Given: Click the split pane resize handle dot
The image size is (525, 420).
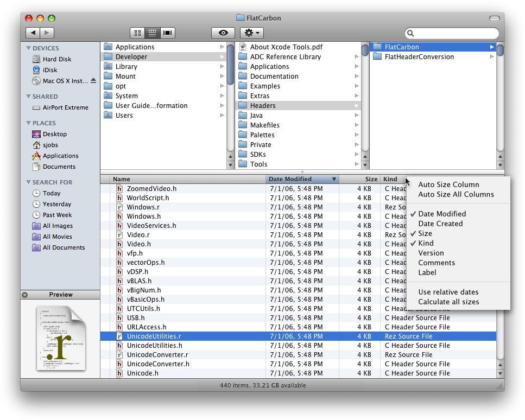Looking at the screenshot, I should (302, 172).
